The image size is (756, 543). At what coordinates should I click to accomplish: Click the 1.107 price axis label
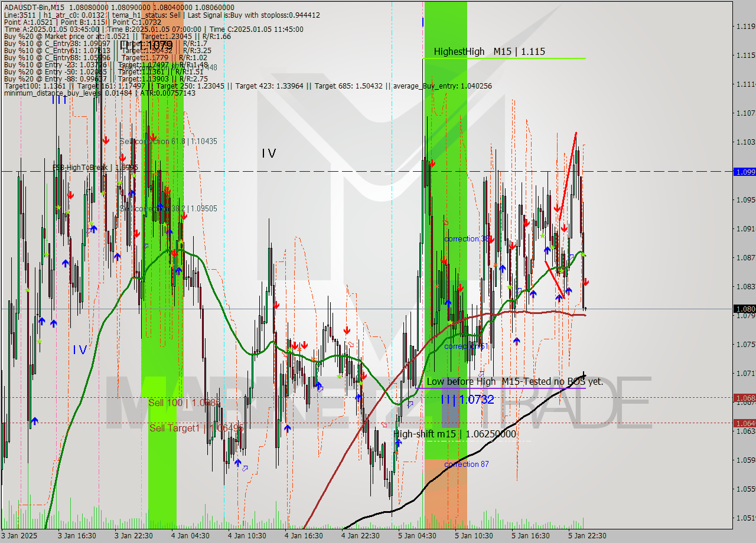(745, 113)
